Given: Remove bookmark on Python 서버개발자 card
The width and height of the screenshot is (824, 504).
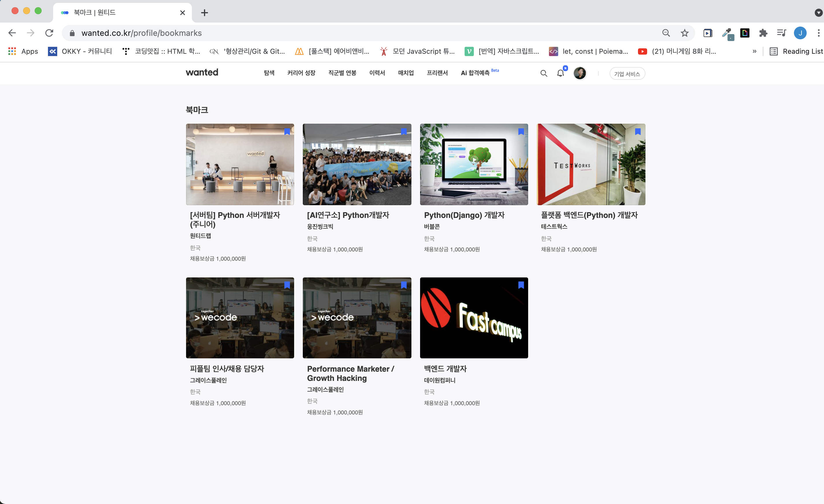Looking at the screenshot, I should click(x=287, y=132).
